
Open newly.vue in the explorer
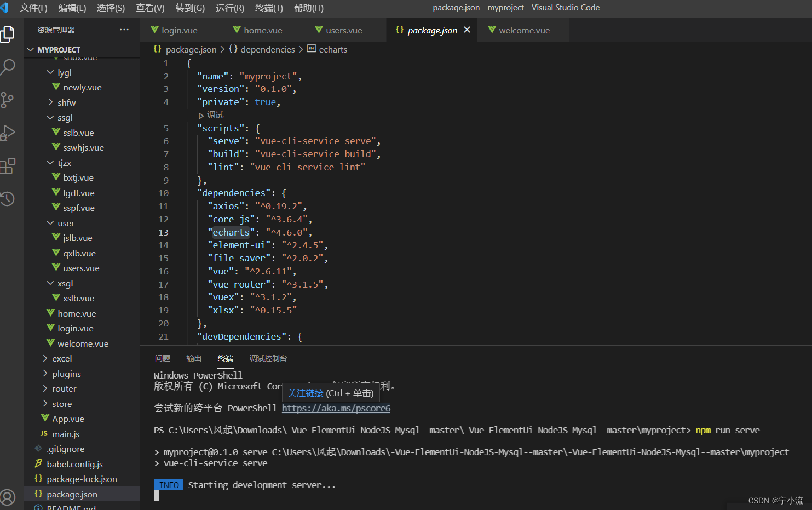82,87
